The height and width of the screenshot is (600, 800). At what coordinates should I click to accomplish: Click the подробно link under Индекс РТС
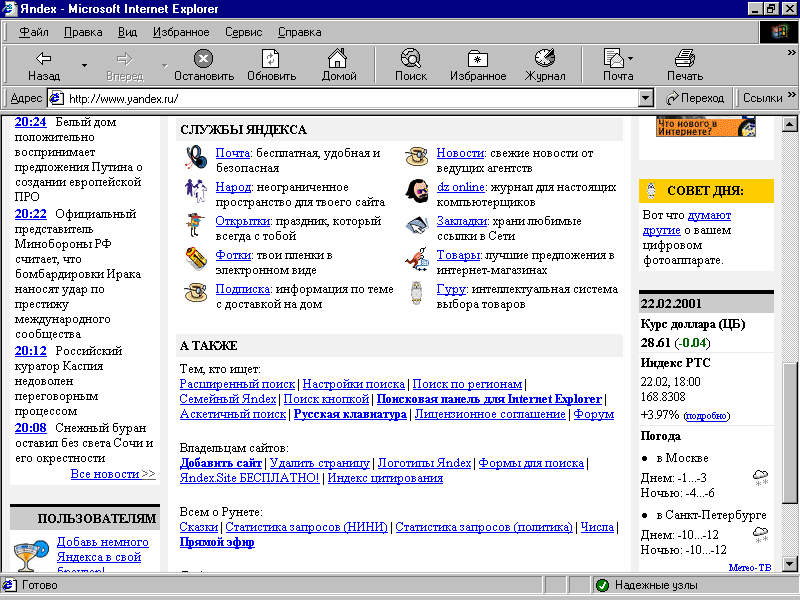coord(707,416)
